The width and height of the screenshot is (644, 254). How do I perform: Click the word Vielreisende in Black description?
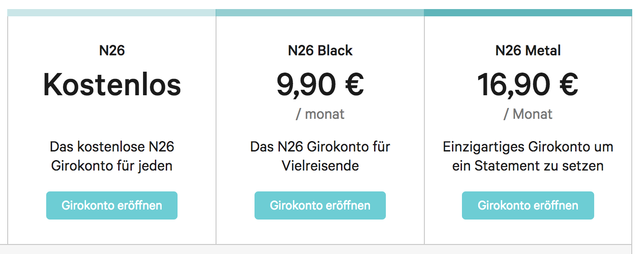pyautogui.click(x=320, y=166)
